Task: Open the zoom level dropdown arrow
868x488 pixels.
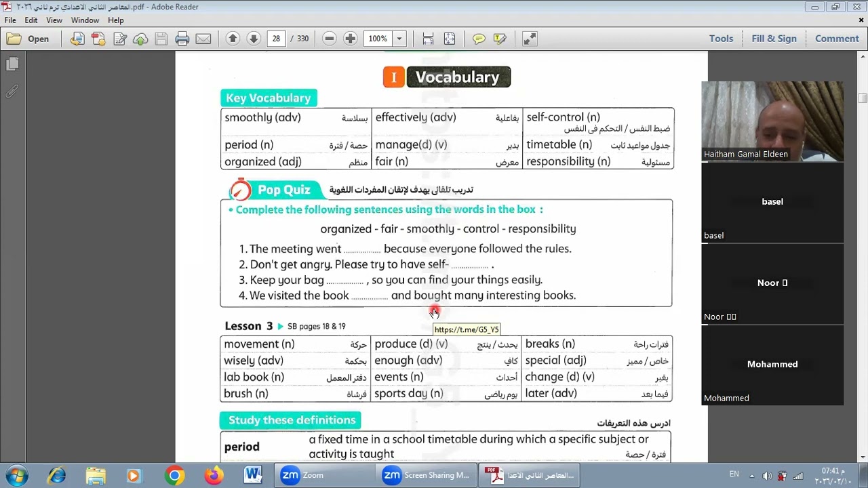Action: (400, 39)
